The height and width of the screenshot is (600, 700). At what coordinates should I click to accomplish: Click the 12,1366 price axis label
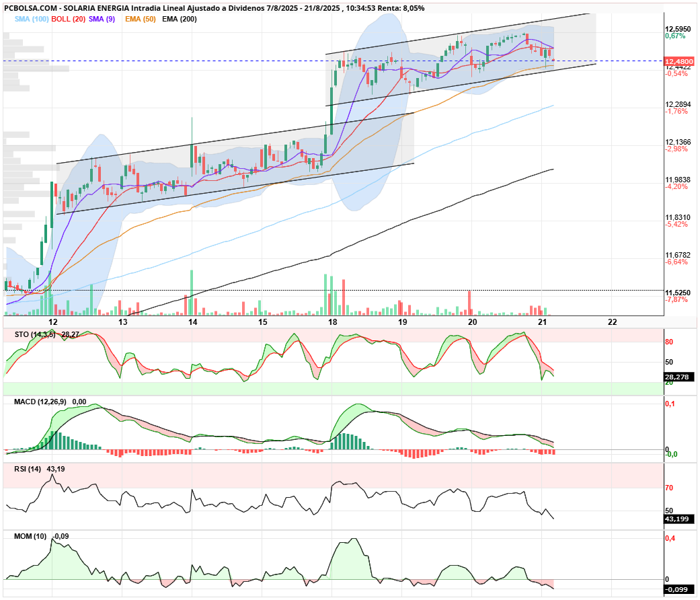(678, 142)
